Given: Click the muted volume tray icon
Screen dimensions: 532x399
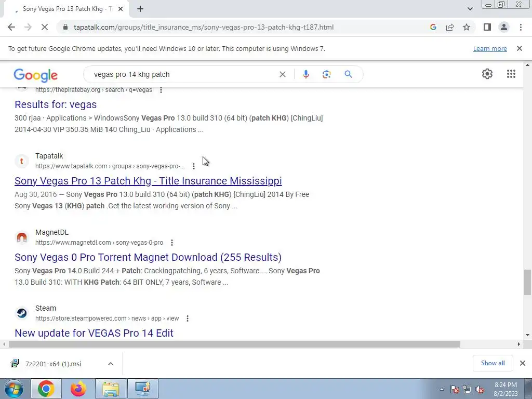Looking at the screenshot, I should [x=480, y=390].
